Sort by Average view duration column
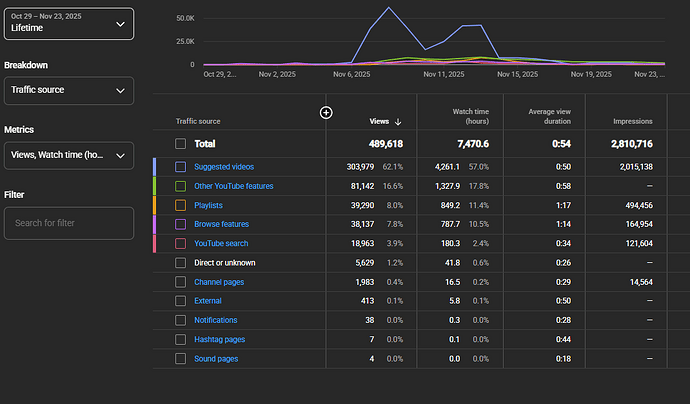The height and width of the screenshot is (404, 690). click(x=548, y=115)
